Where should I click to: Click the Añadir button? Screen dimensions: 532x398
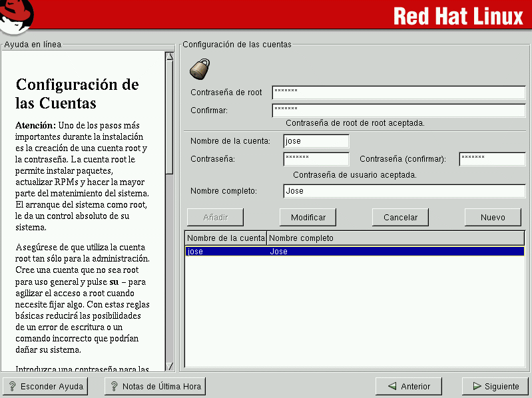[215, 217]
